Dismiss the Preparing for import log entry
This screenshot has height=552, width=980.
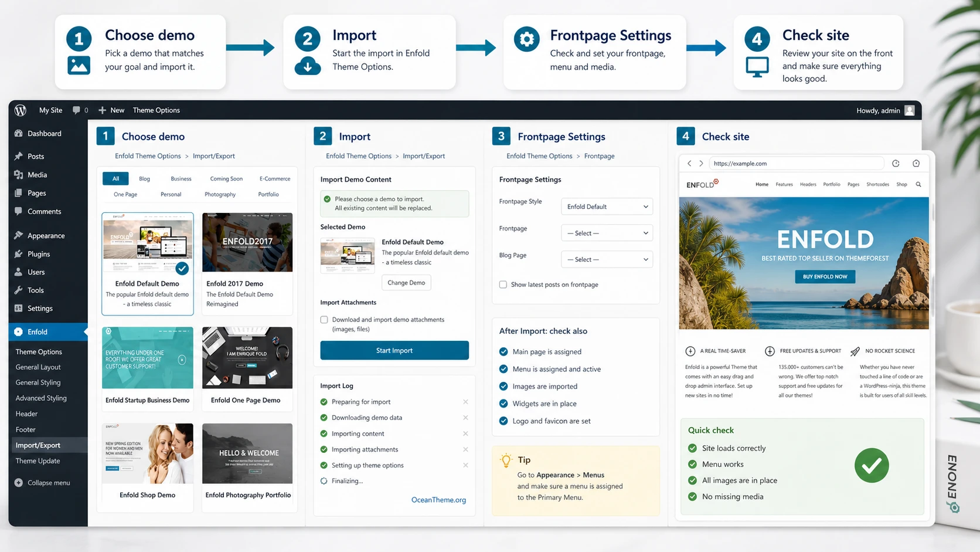[x=465, y=402]
